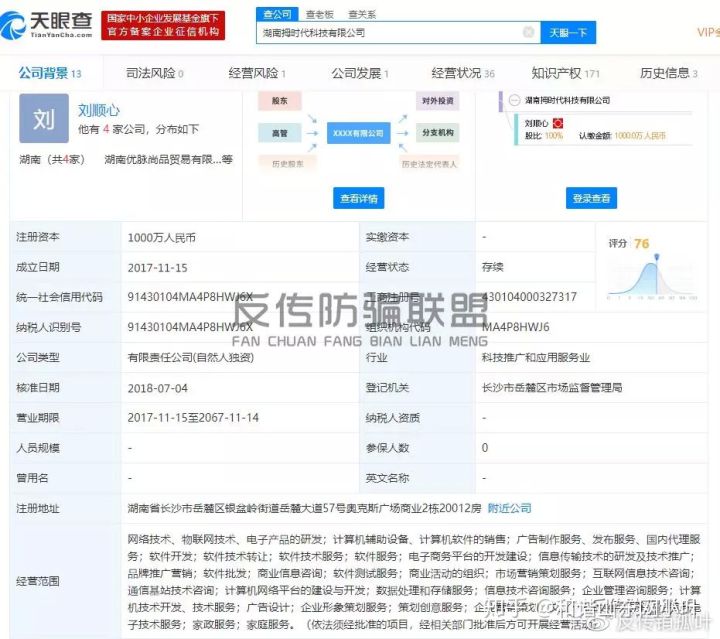Select company type 有限责任公司(自然人独资)
Screen dimensions: 720x639
pos(191,358)
